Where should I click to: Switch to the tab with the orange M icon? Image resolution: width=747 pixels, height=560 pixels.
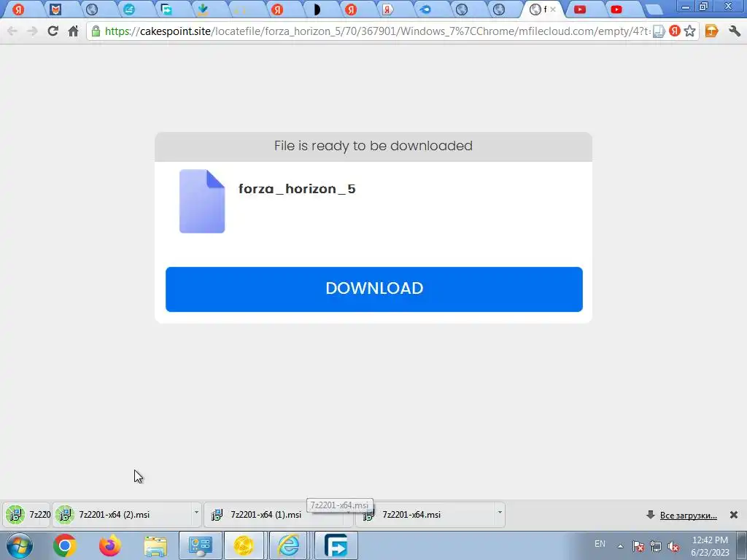(x=55, y=9)
